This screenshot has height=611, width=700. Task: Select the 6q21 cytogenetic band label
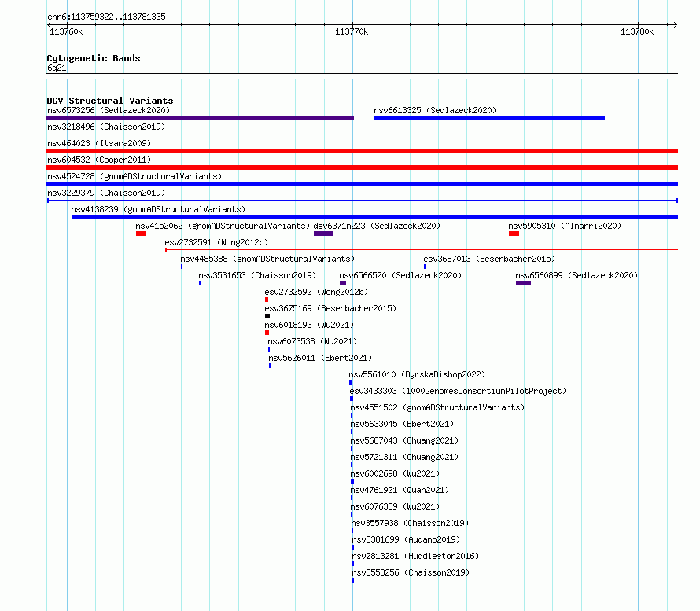[57, 68]
